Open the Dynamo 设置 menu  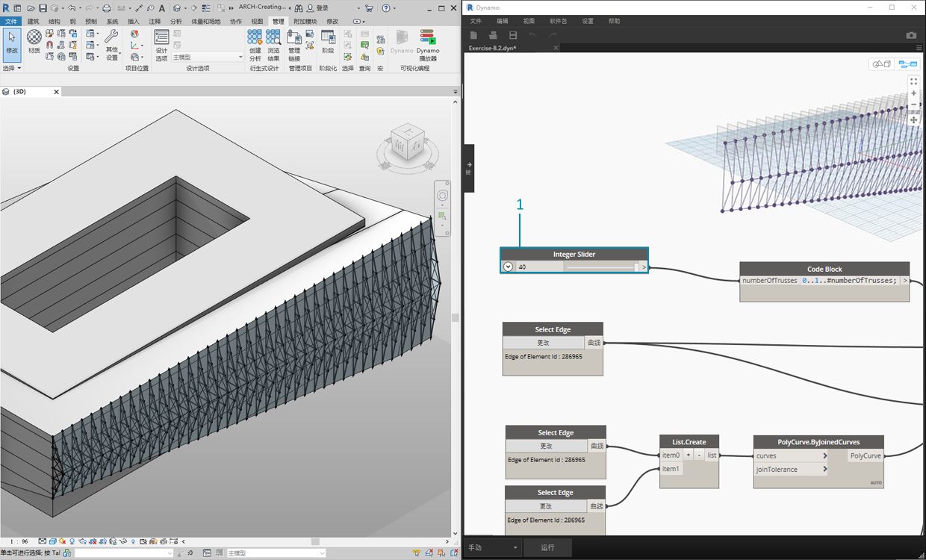(588, 21)
